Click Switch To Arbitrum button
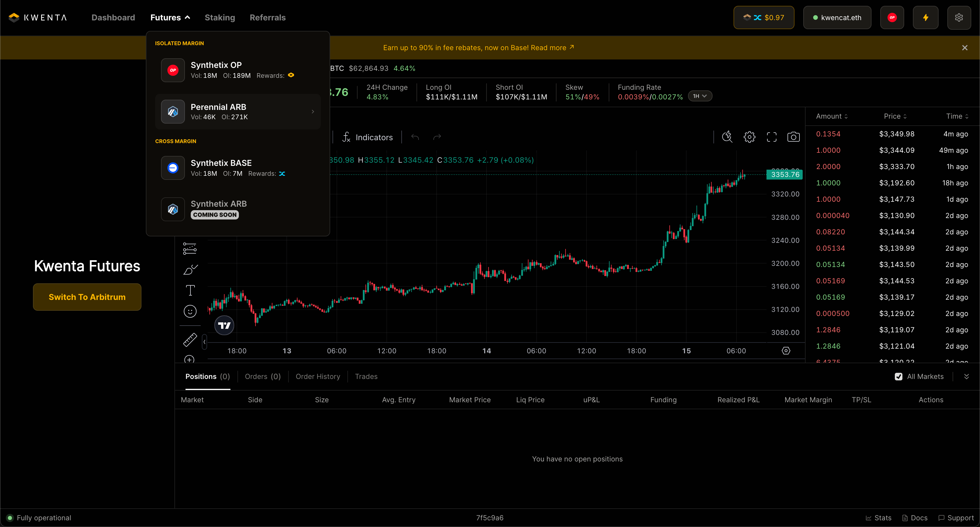 pyautogui.click(x=87, y=297)
